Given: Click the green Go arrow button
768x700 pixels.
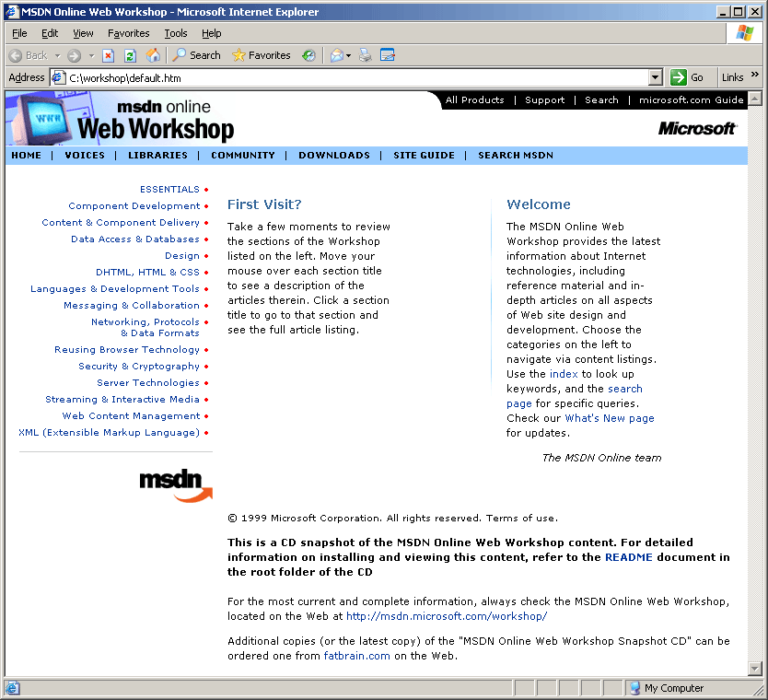Looking at the screenshot, I should point(679,77).
